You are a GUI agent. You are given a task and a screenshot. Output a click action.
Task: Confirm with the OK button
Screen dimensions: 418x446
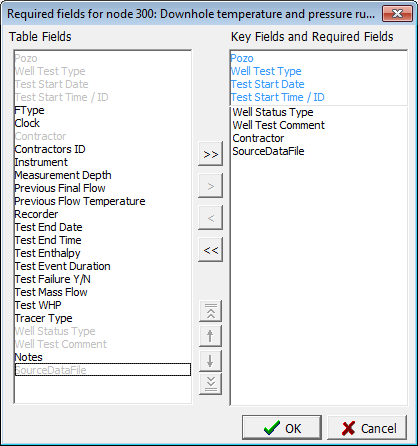click(282, 428)
